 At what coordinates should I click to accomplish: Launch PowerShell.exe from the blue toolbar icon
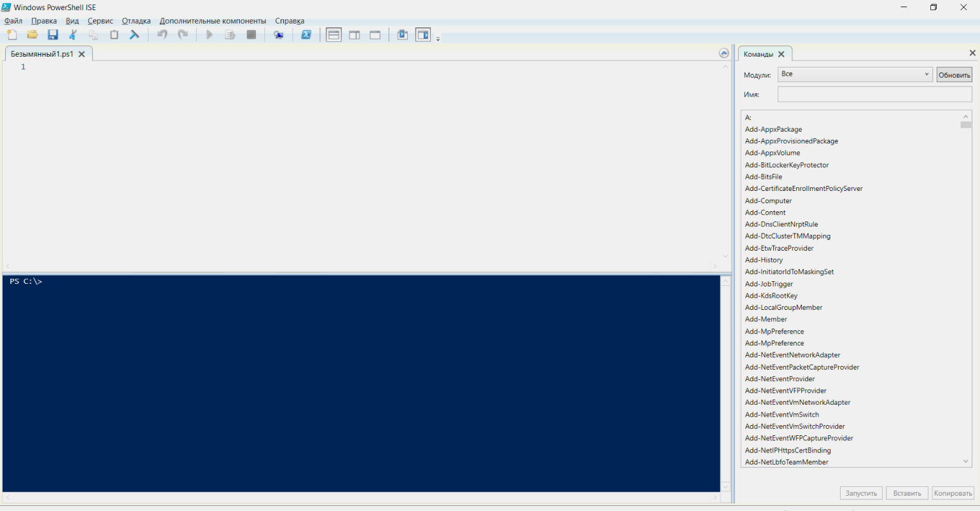306,35
